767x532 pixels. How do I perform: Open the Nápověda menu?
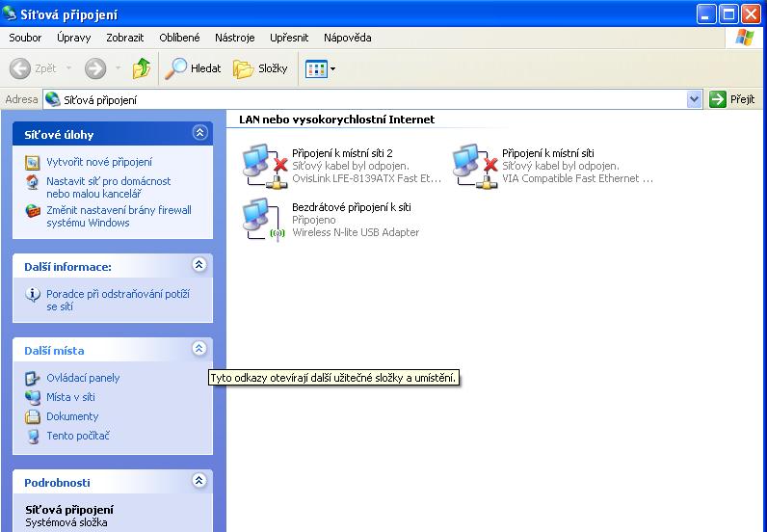click(347, 38)
